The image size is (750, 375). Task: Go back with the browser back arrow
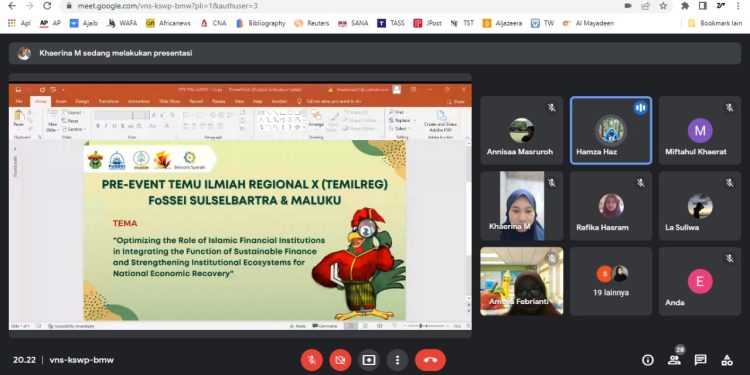tap(12, 6)
